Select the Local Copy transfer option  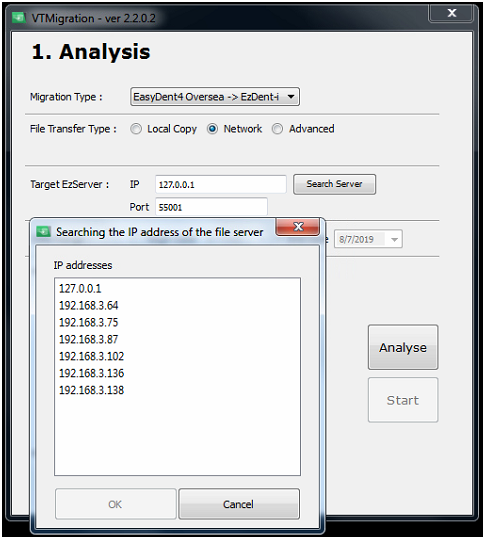click(x=136, y=129)
